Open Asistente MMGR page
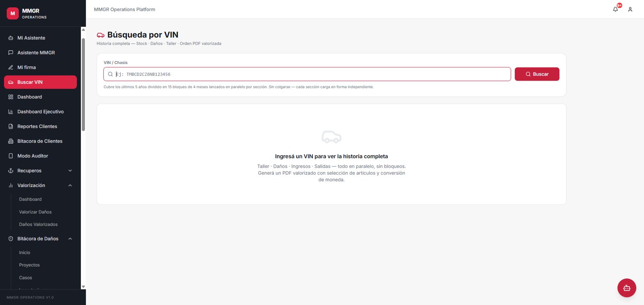Screen dimensions: 644x305 [x=40, y=53]
